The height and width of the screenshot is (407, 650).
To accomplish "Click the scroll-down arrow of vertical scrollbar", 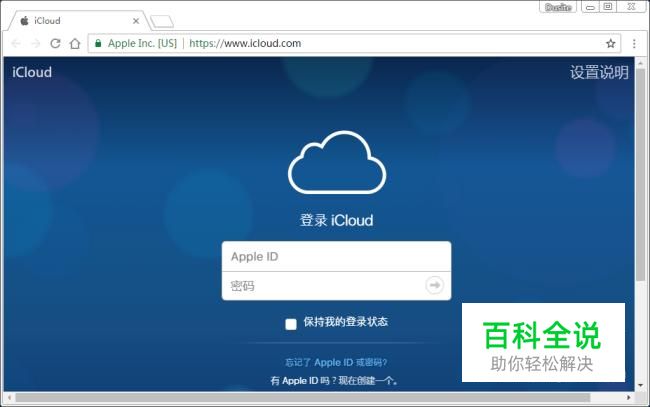I will coord(640,385).
